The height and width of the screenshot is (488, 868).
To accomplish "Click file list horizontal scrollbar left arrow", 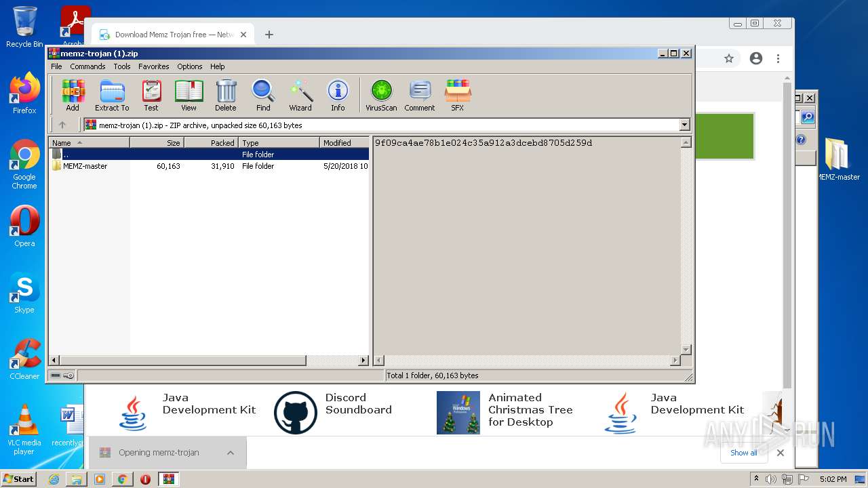I will pyautogui.click(x=55, y=361).
